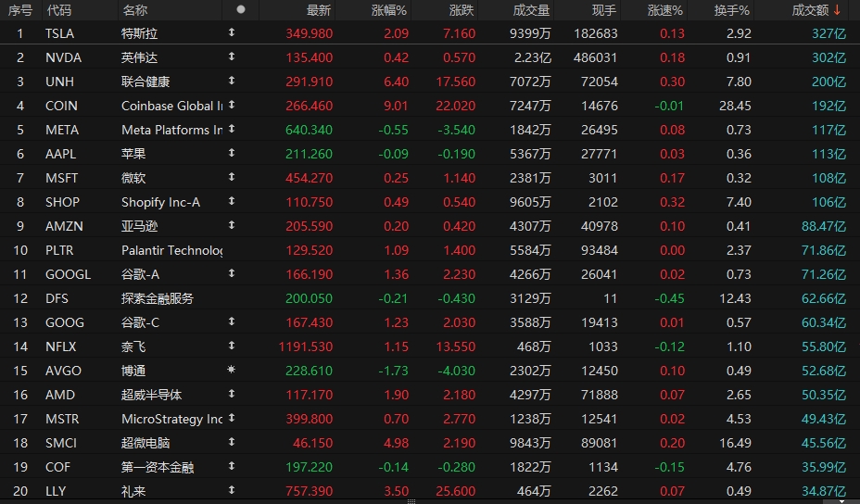The image size is (860, 504).
Task: Sort by the 涨跌 column header
Action: pyautogui.click(x=462, y=10)
